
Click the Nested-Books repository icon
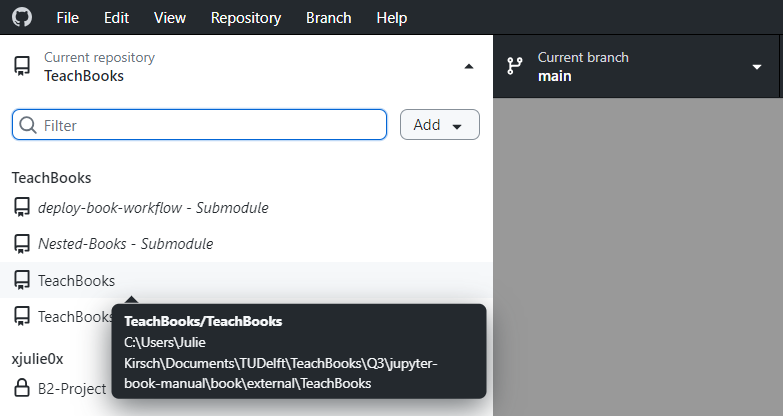(x=21, y=244)
